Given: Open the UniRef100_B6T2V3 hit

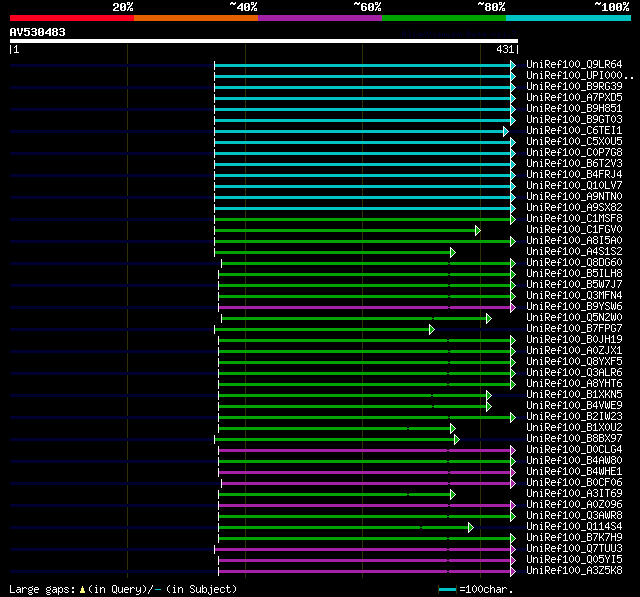Looking at the screenshot, I should (574, 164).
